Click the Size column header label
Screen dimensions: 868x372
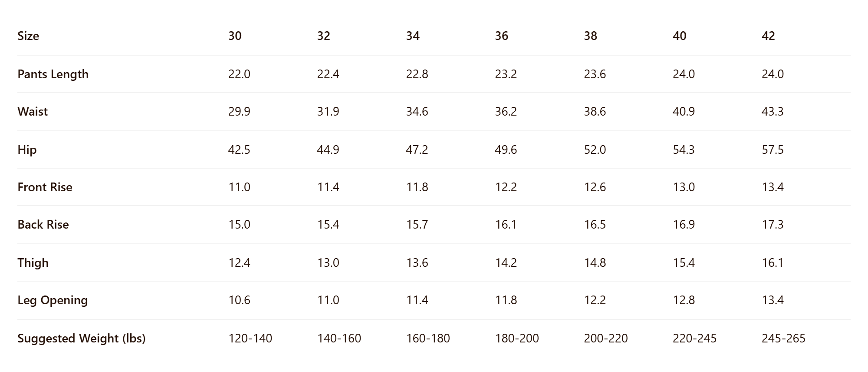(x=28, y=36)
